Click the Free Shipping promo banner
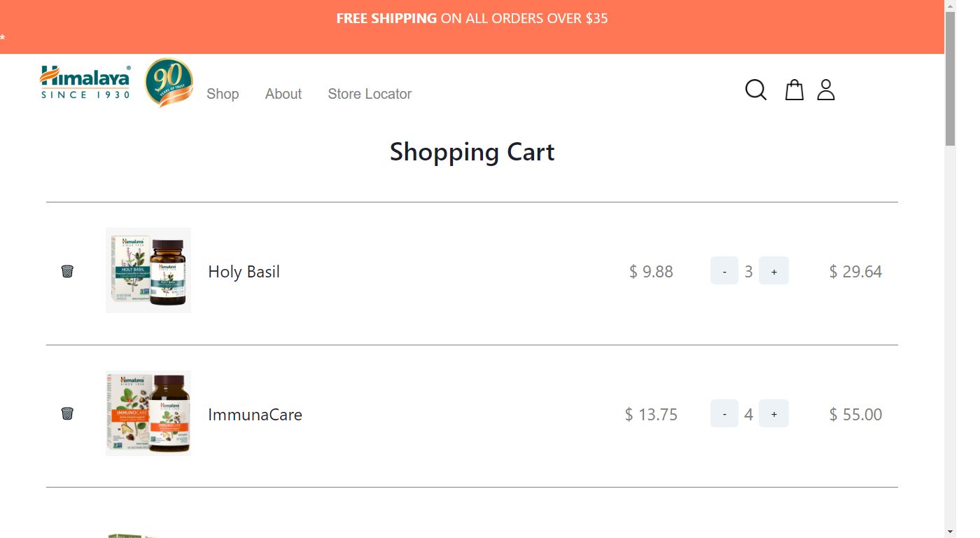 click(472, 19)
